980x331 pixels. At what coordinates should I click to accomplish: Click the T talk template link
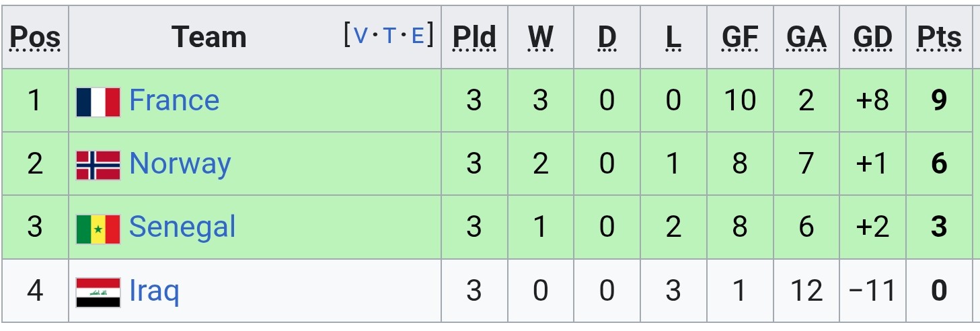[389, 35]
